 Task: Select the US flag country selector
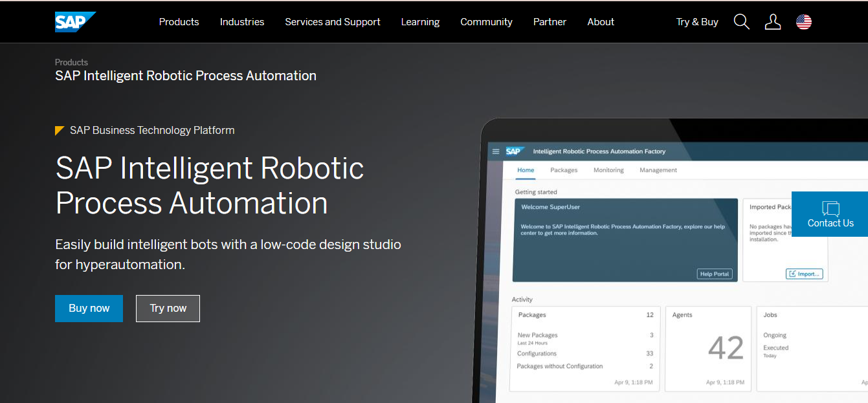[x=804, y=22]
